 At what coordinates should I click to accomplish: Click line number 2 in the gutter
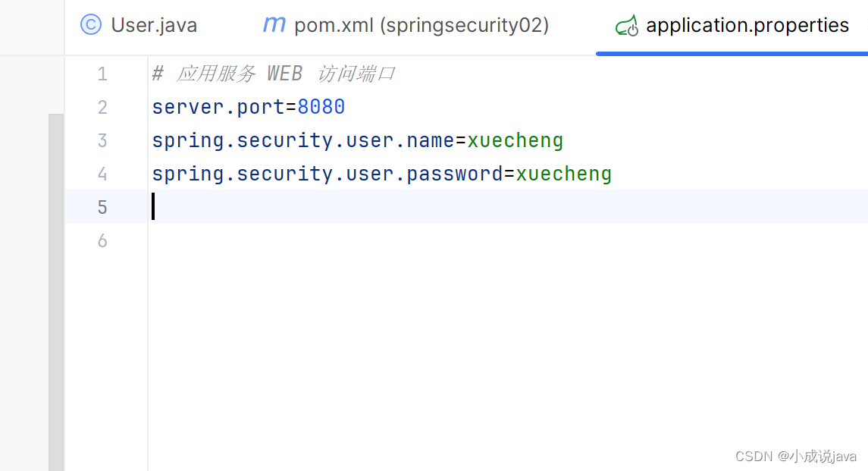click(102, 107)
